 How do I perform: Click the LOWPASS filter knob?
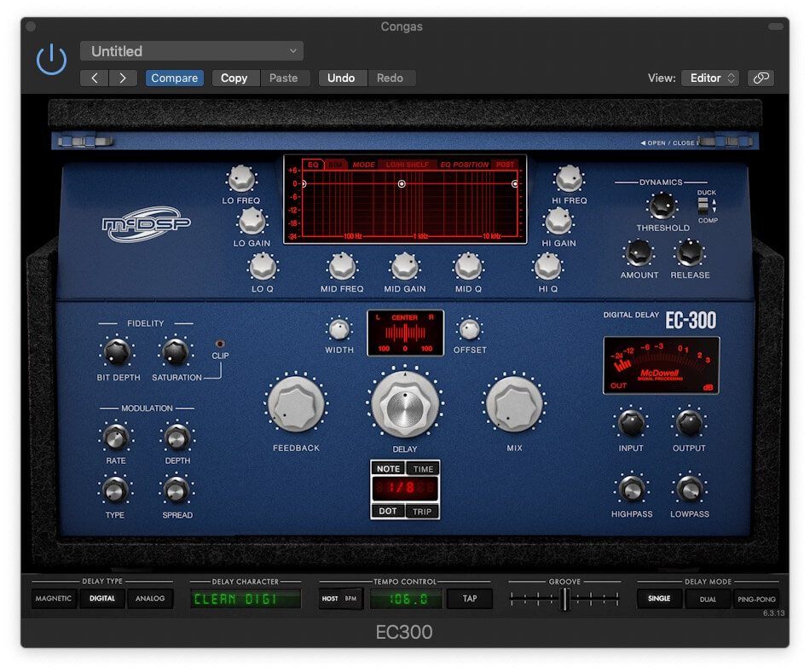[x=690, y=490]
